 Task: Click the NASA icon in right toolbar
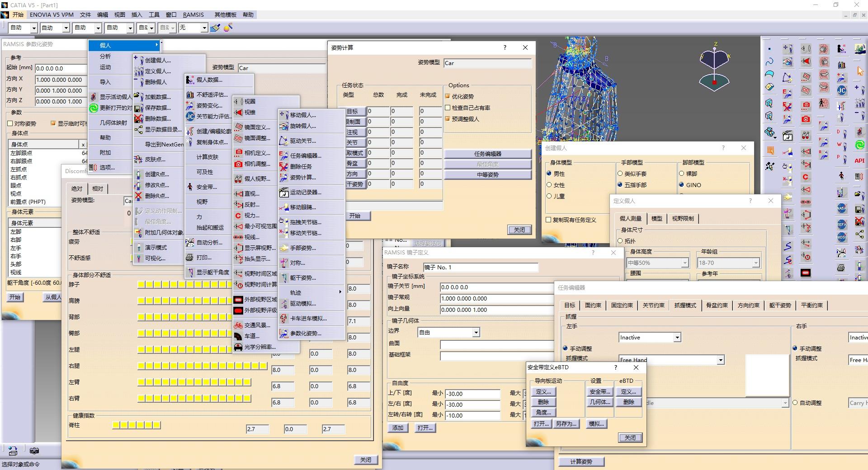(841, 208)
